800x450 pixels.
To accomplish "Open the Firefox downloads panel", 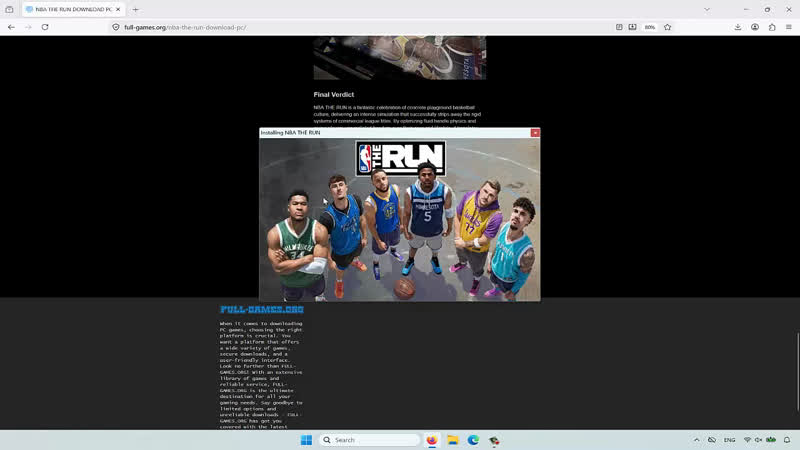I will 738,27.
